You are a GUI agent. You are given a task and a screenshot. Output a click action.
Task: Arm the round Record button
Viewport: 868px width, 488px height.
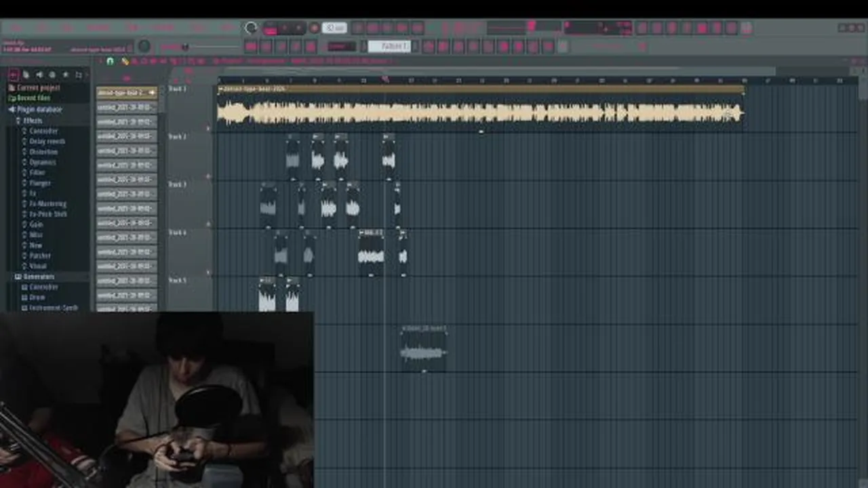314,28
